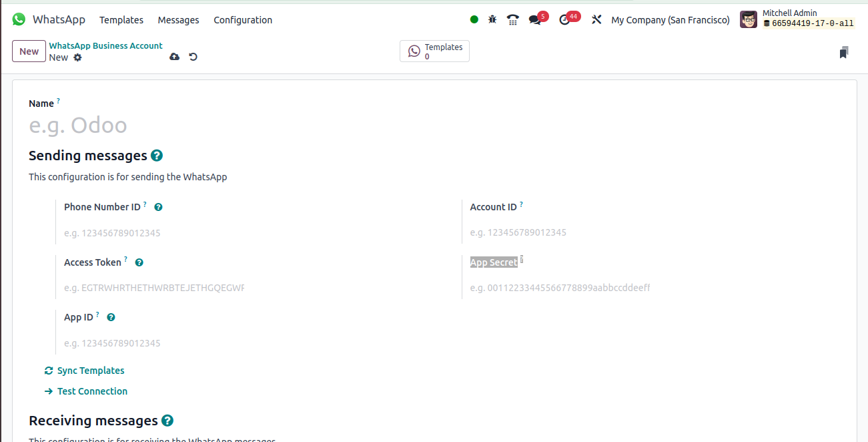Open the debug bug icon menu
The height and width of the screenshot is (442, 868).
(x=492, y=19)
